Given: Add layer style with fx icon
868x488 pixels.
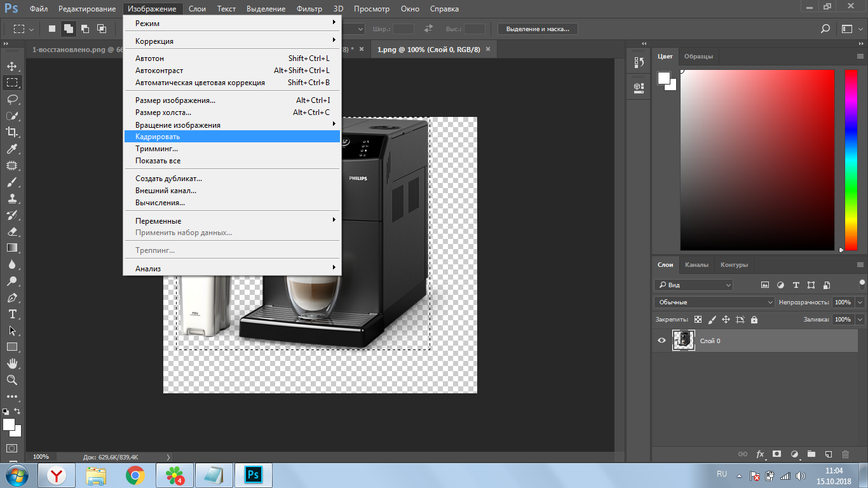Looking at the screenshot, I should click(760, 454).
